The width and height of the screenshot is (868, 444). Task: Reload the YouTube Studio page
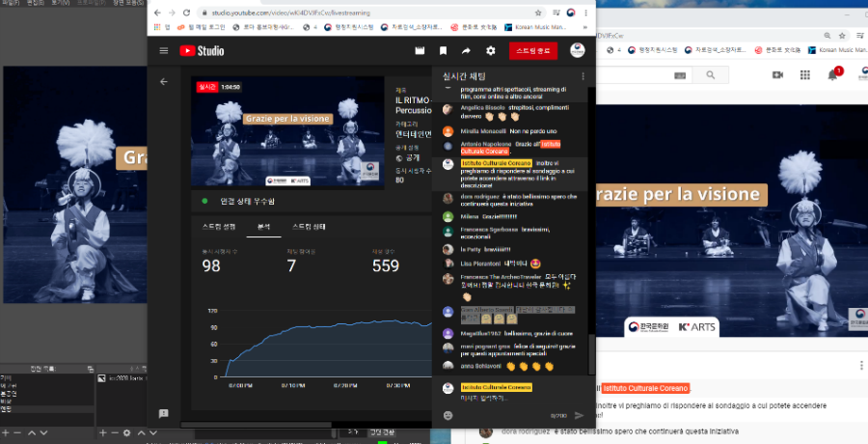(x=186, y=13)
